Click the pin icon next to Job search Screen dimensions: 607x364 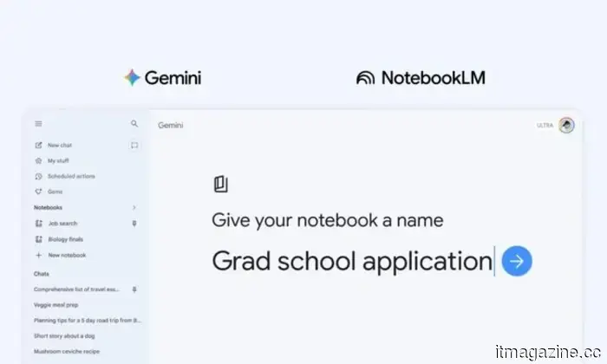point(134,224)
